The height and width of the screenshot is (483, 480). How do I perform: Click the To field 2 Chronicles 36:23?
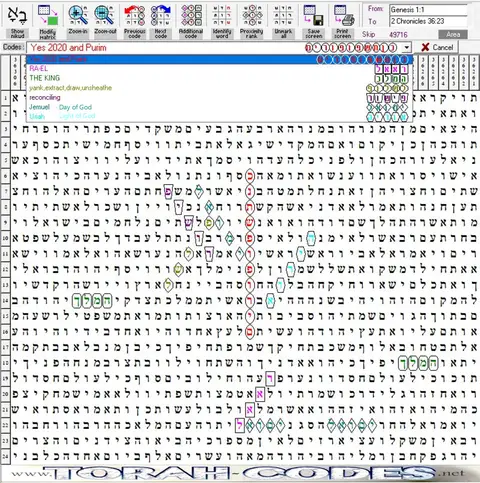point(428,21)
